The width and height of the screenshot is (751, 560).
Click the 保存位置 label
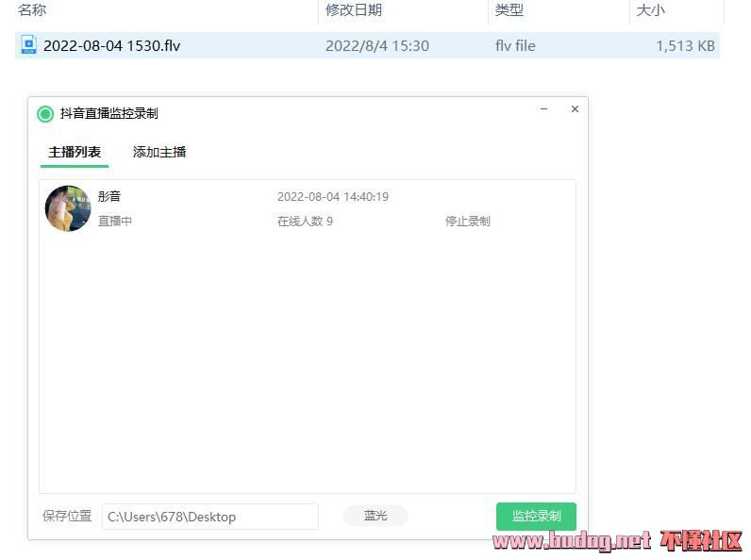pyautogui.click(x=67, y=516)
